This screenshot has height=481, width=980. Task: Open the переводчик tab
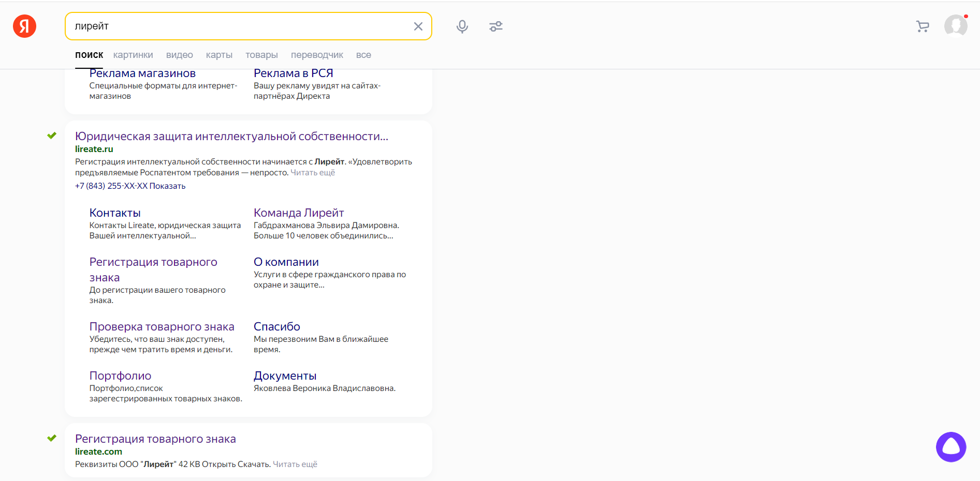[x=317, y=55]
